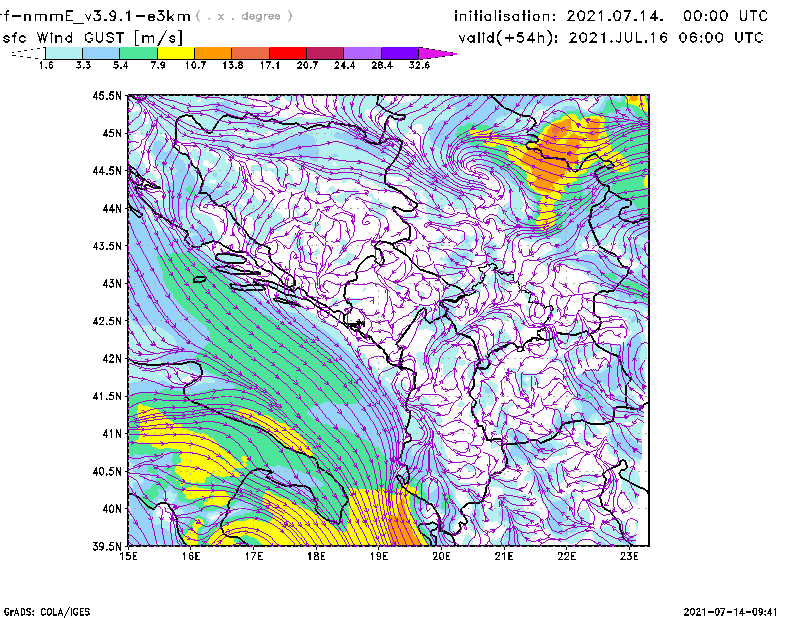Click the 40N latitude label
This screenshot has height=618, width=800.
point(112,509)
